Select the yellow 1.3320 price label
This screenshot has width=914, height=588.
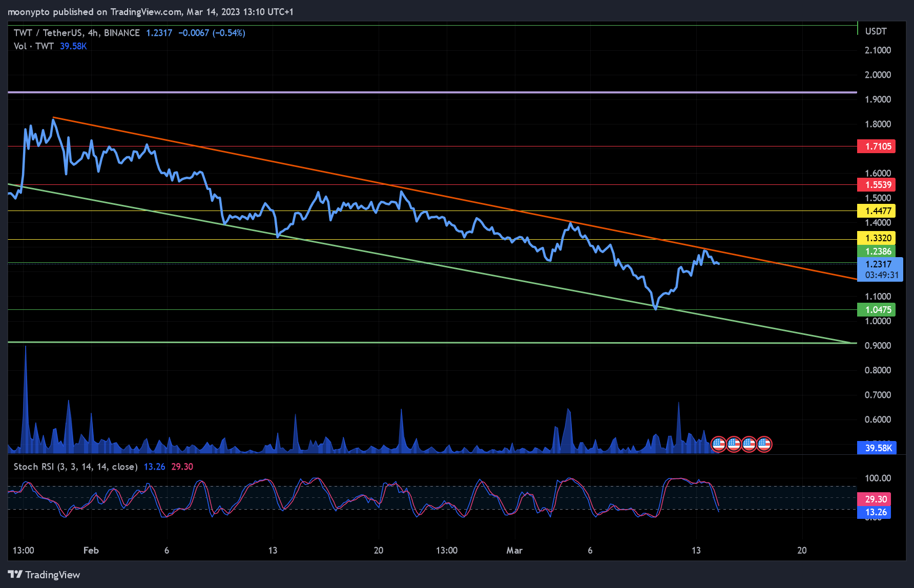tap(877, 238)
